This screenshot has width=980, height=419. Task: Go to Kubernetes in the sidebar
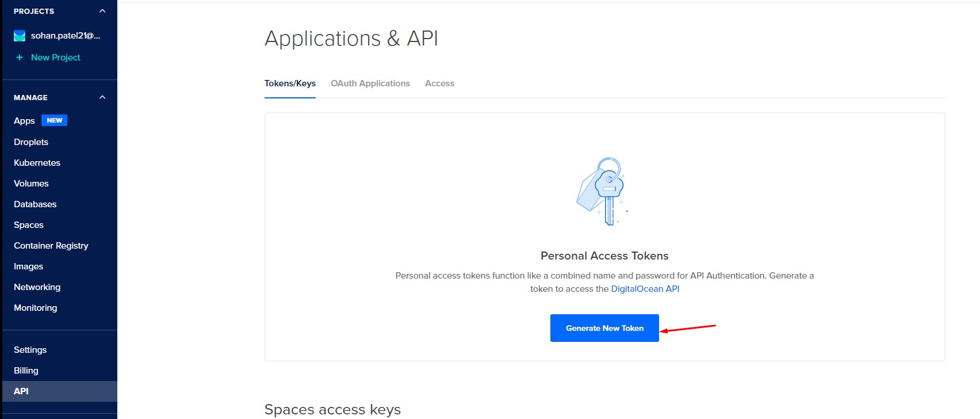point(37,163)
